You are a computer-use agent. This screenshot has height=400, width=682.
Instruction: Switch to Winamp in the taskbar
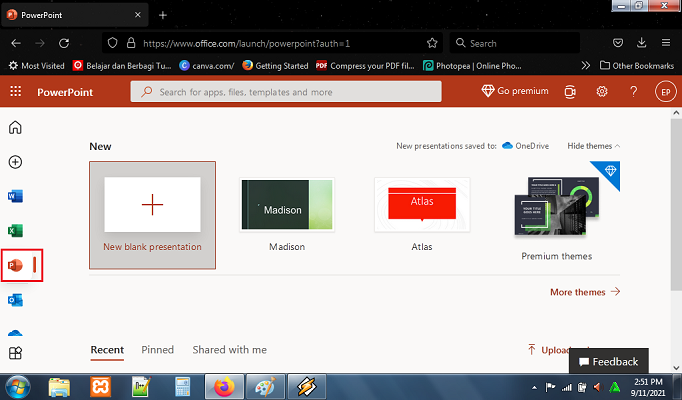(x=307, y=387)
